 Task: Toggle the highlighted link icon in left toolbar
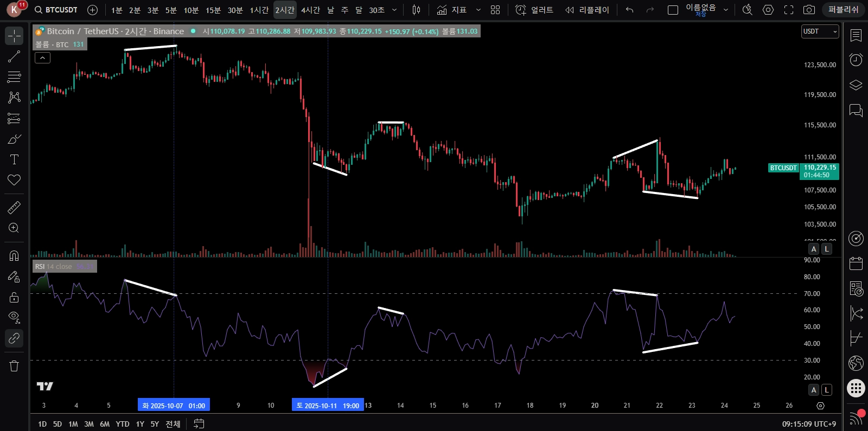coord(14,338)
